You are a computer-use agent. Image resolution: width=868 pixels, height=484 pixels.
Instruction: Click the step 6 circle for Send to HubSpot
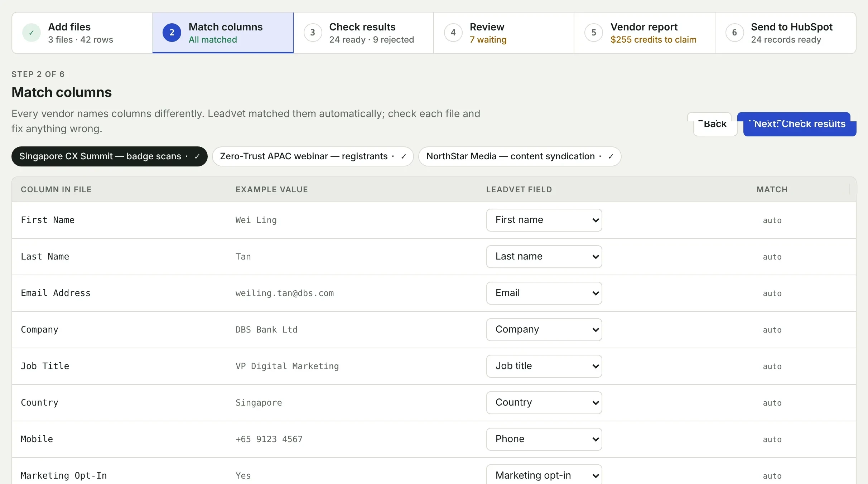pyautogui.click(x=734, y=33)
